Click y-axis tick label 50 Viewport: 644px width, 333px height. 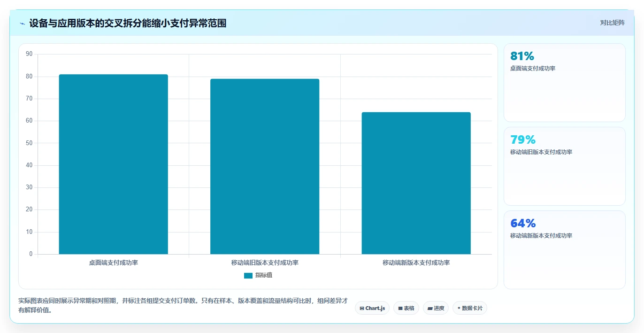point(29,143)
